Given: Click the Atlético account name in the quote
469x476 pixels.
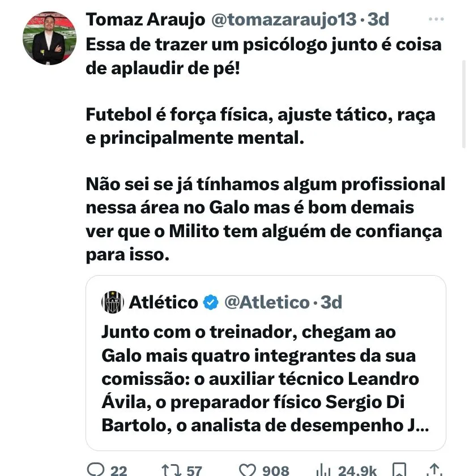Looking at the screenshot, I should click(164, 302).
